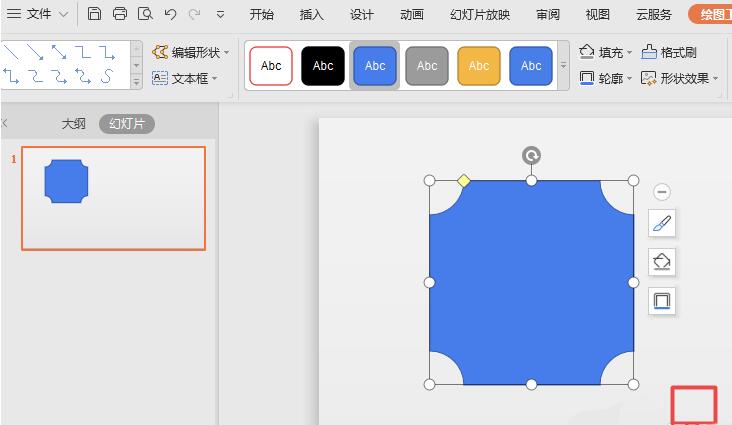The height and width of the screenshot is (425, 732).
Task: Select slide 1 thumbnail
Action: click(113, 198)
